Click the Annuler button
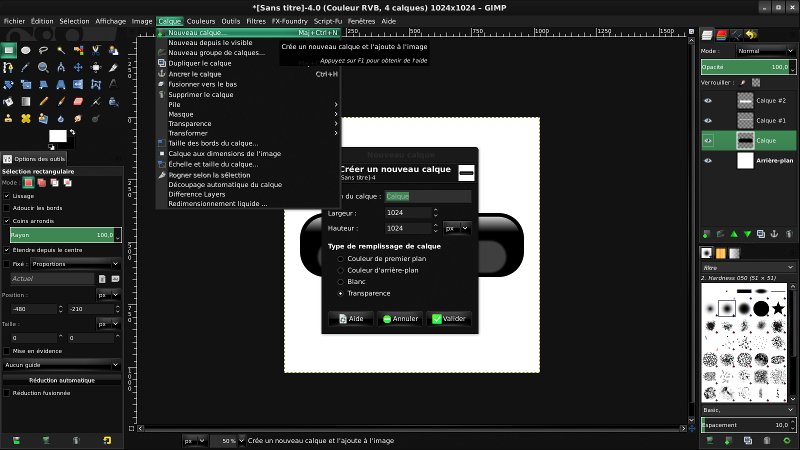 tap(401, 319)
